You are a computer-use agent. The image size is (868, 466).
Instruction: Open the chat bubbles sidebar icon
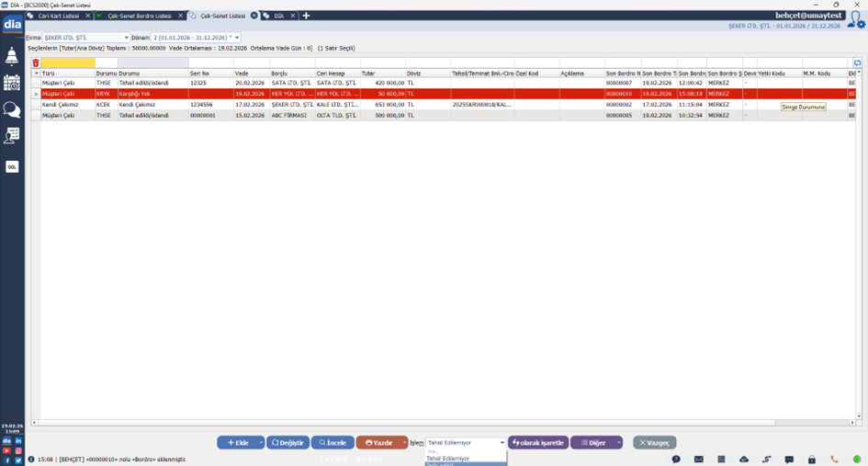[x=12, y=109]
